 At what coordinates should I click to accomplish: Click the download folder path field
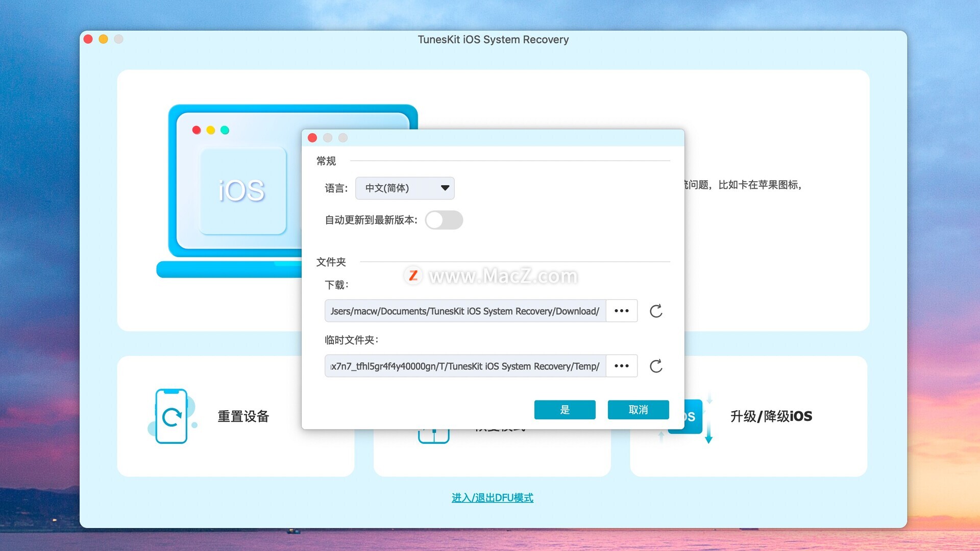point(465,311)
